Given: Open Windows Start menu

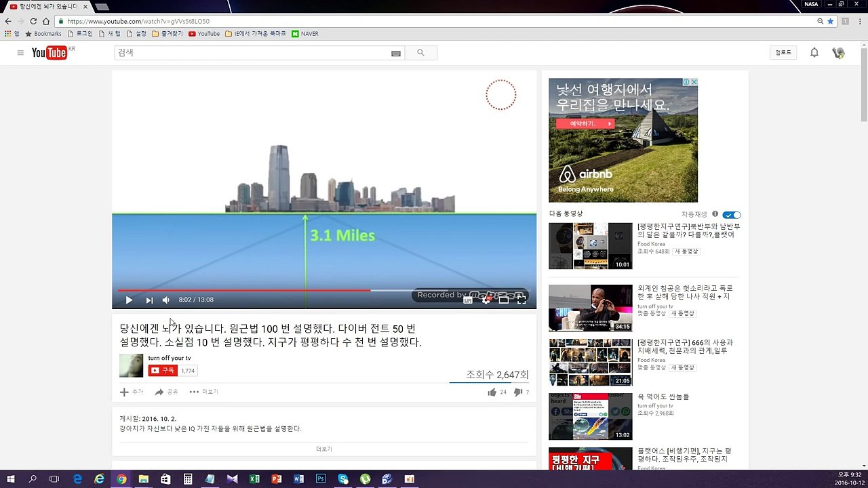Looking at the screenshot, I should tap(11, 479).
